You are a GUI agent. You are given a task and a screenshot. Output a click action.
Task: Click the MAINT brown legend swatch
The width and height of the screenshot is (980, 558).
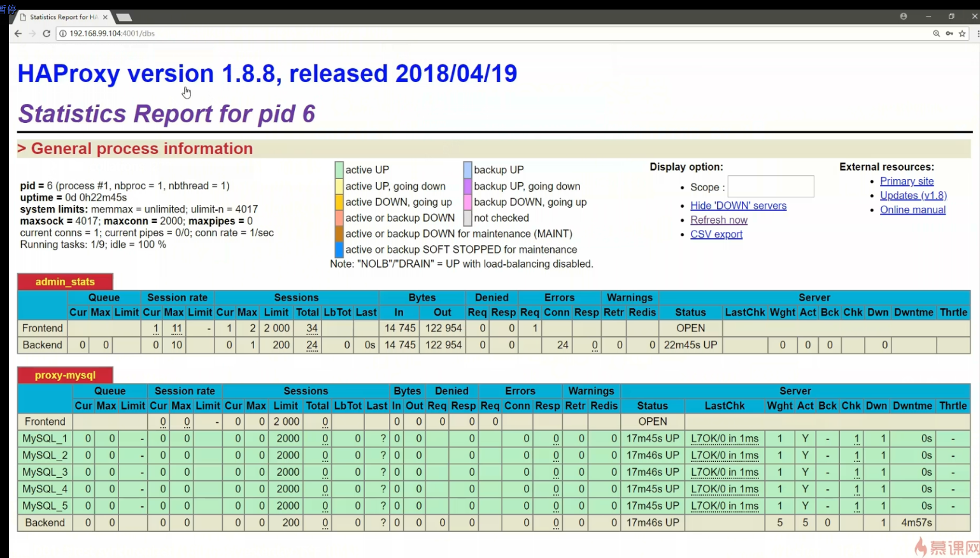[339, 234]
